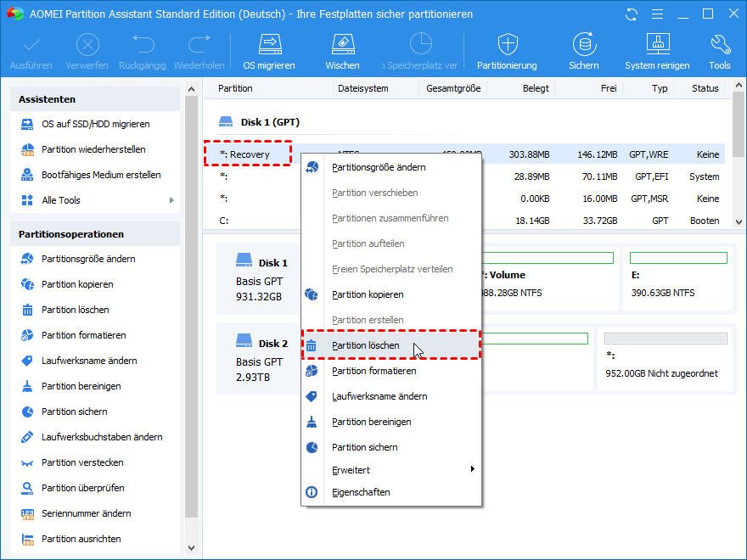
Task: Launch the Wischen tool
Action: point(342,52)
